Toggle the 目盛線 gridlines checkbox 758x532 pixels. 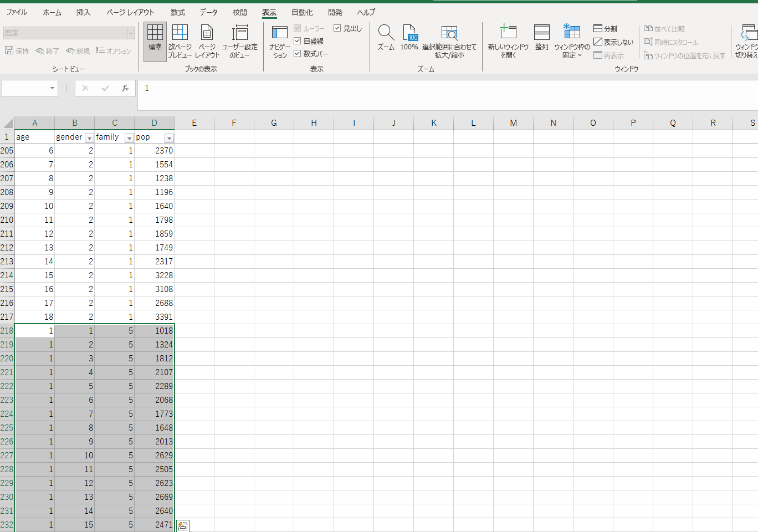298,41
